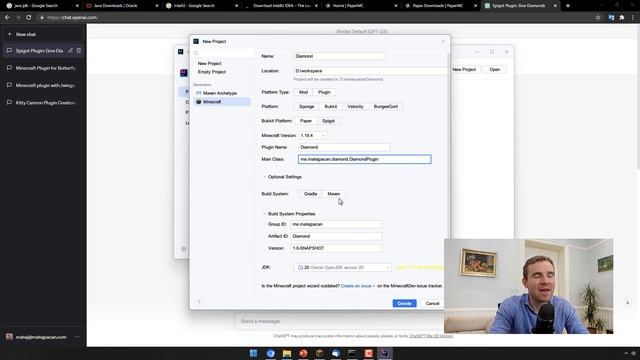Open the red Camtasia icon in taskbar
The width and height of the screenshot is (640, 360).
coord(369,353)
